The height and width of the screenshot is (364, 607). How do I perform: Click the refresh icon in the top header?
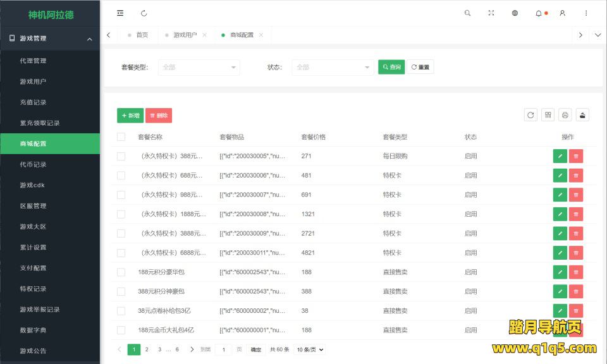[x=144, y=13]
